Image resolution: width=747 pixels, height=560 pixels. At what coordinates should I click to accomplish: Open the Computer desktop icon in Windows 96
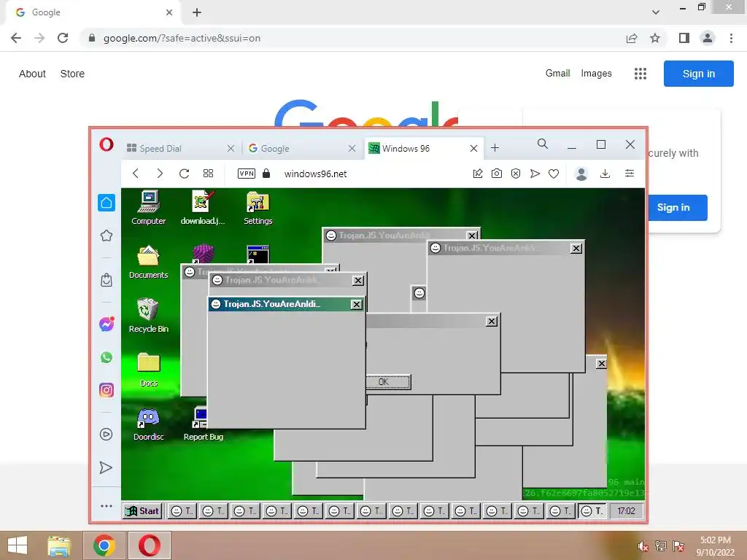tap(149, 208)
